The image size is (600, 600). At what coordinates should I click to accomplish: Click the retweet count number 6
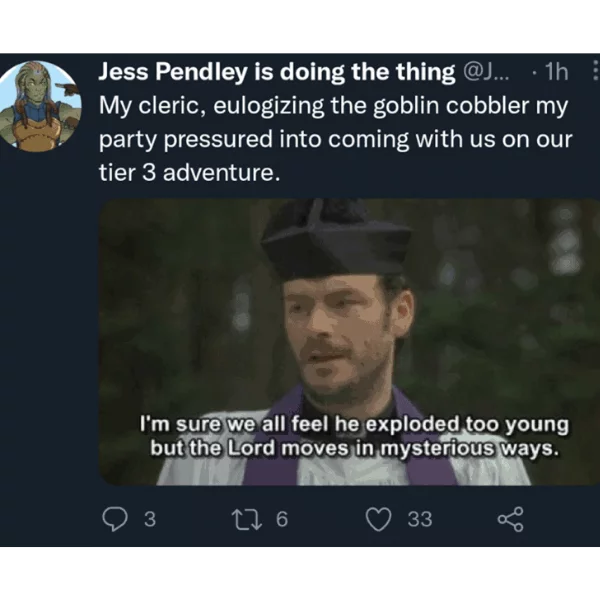click(282, 520)
